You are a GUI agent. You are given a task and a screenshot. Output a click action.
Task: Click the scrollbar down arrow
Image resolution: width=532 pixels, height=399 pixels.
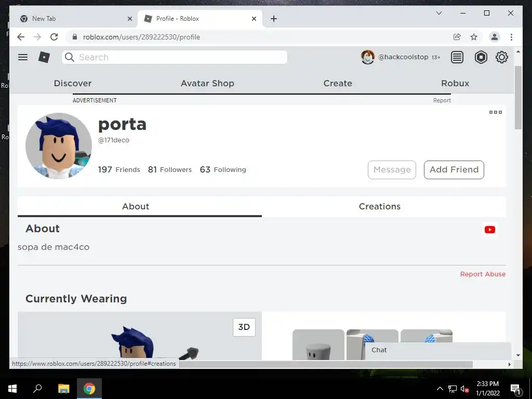[518, 355]
